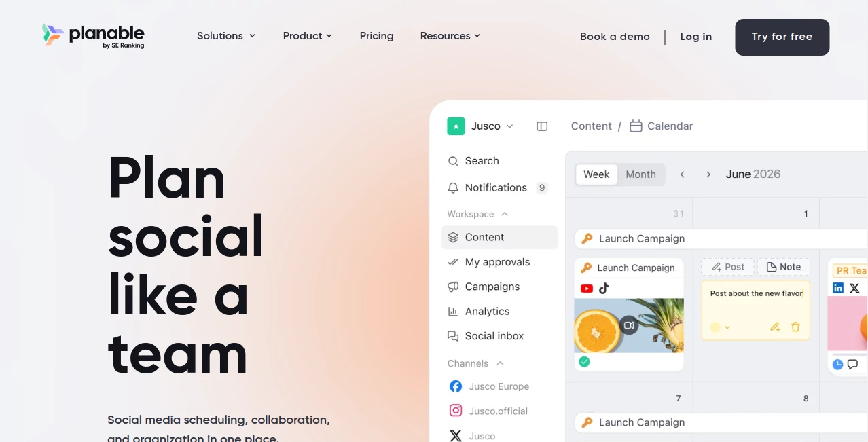Image resolution: width=868 pixels, height=442 pixels.
Task: Click the Notifications bell icon
Action: 453,188
